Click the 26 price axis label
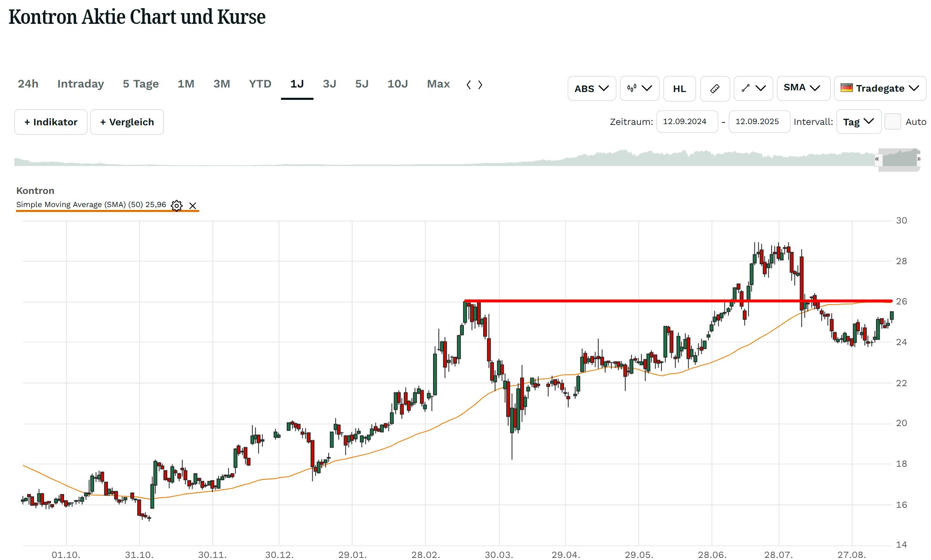 point(901,302)
